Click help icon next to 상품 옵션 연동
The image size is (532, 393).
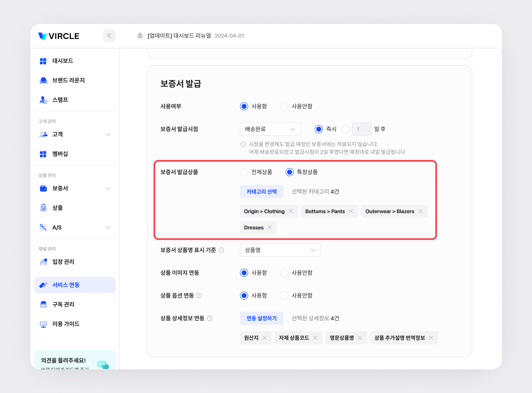tap(199, 296)
